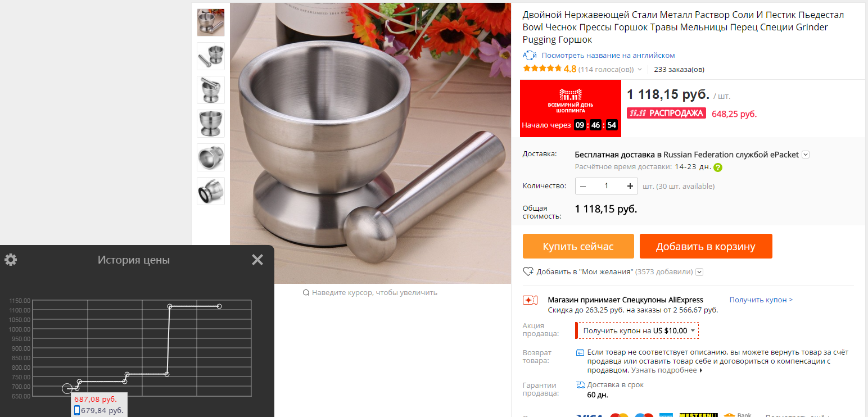868x417 pixels.
Task: Open price history settings gear
Action: 11,260
